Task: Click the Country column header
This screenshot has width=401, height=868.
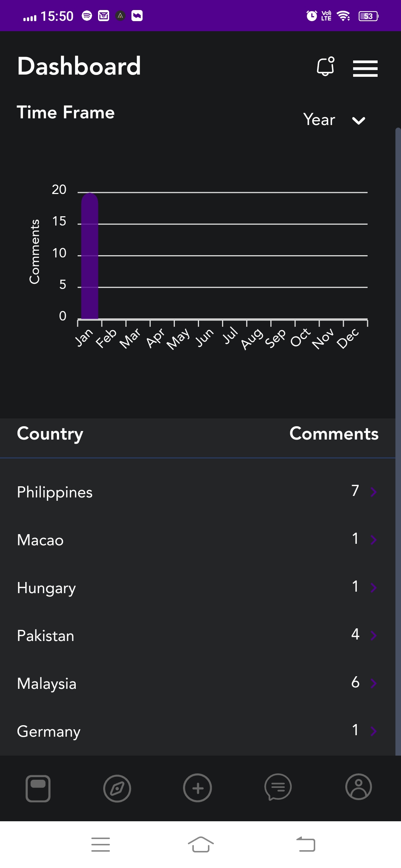Action: point(50,434)
